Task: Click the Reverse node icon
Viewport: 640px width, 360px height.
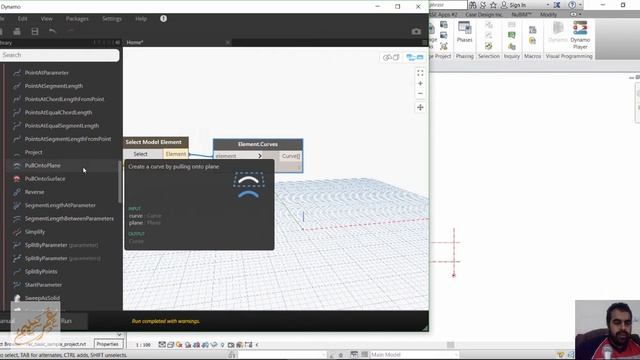Action: pyautogui.click(x=17, y=192)
